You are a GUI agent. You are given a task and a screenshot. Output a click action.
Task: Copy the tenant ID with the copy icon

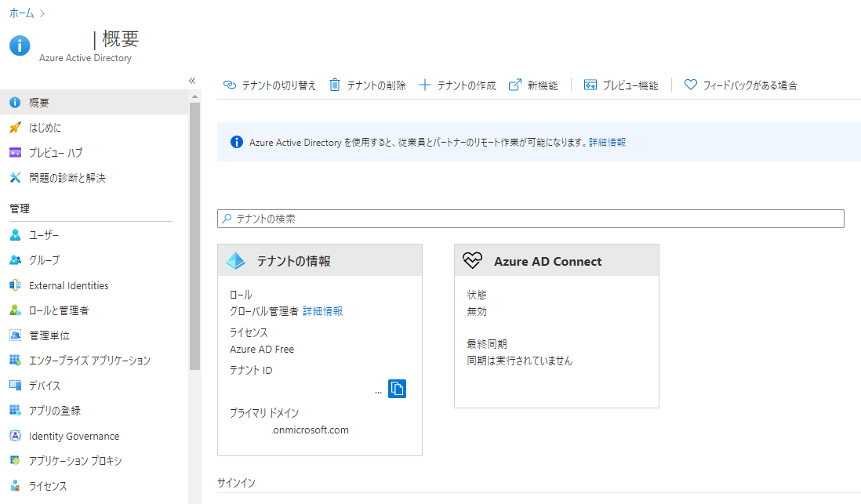click(397, 389)
